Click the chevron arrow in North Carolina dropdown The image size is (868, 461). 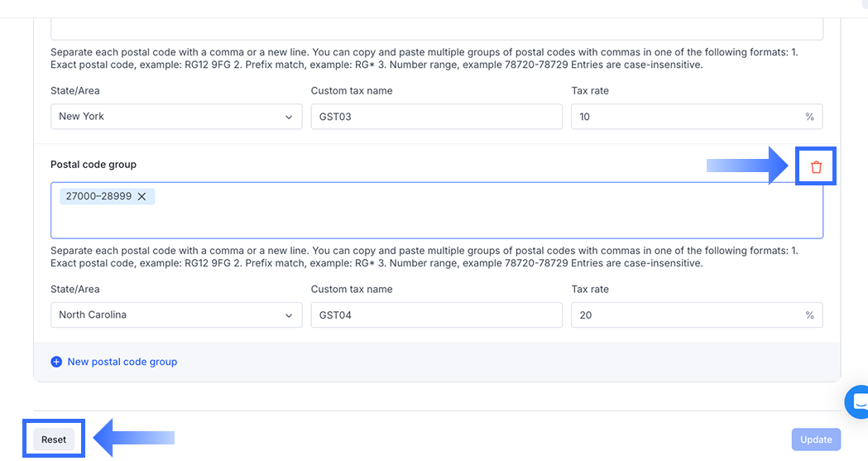[288, 315]
